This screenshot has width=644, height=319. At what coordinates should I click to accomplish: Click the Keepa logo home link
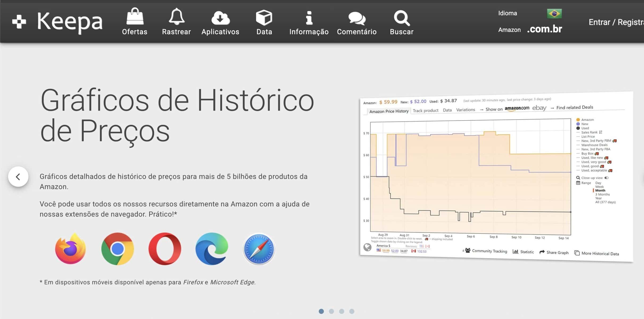click(57, 21)
